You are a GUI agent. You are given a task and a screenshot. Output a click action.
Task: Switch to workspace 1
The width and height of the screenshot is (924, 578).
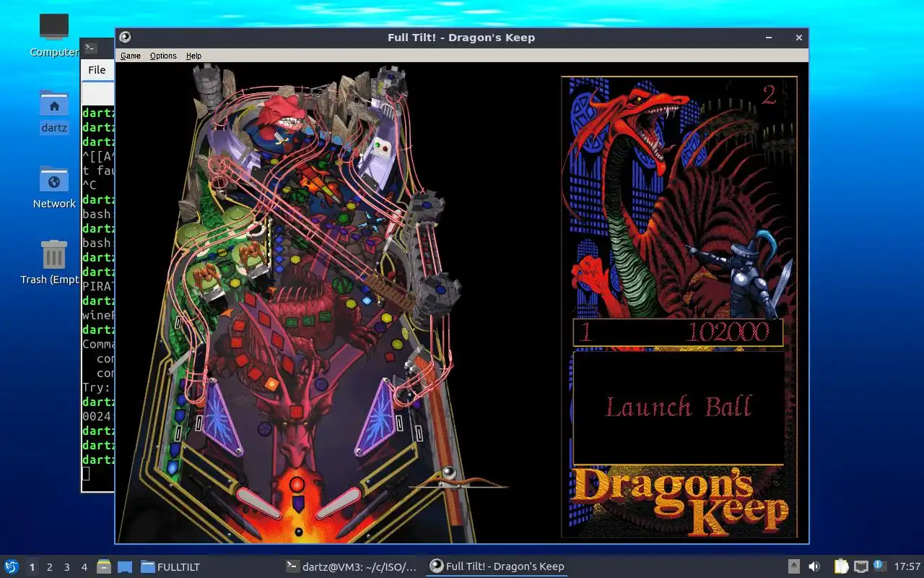[32, 567]
